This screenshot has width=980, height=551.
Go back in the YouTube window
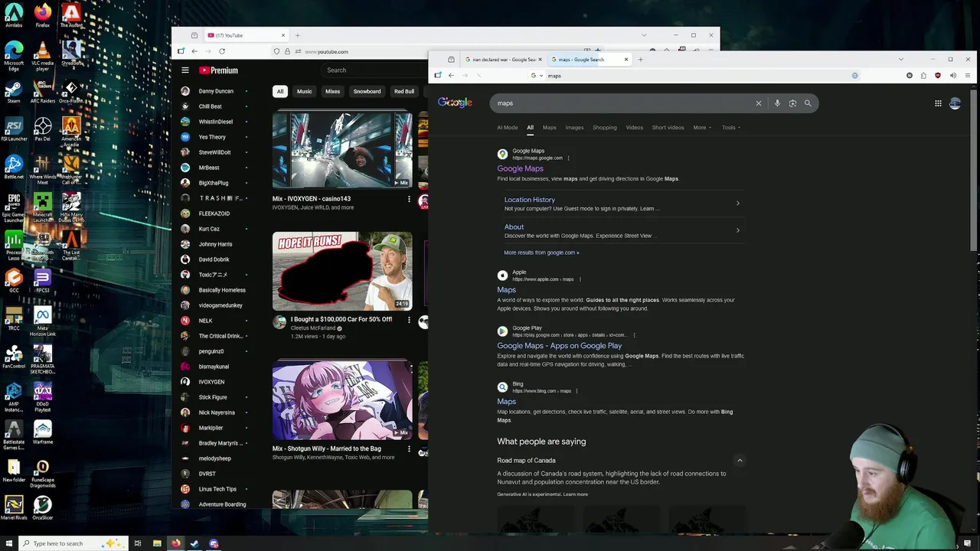pyautogui.click(x=194, y=51)
